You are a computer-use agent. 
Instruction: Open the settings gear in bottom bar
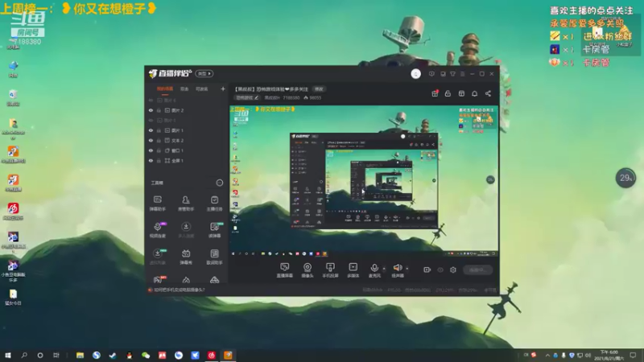[x=453, y=269]
